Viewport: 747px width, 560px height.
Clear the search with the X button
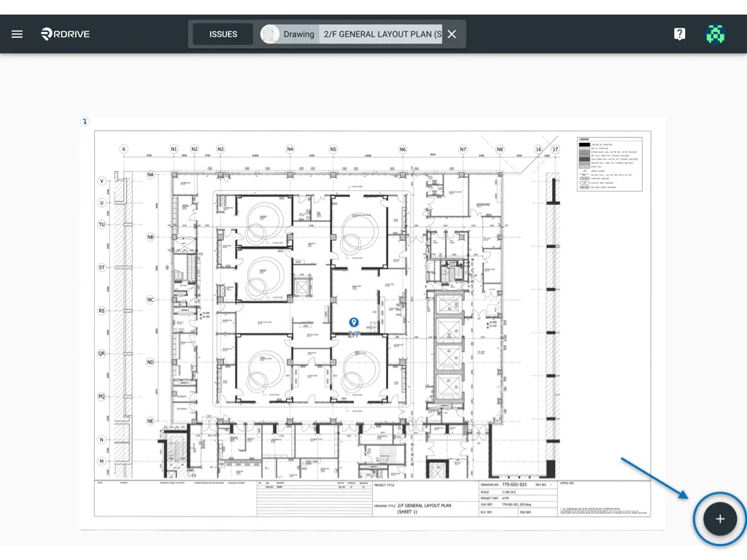(451, 34)
